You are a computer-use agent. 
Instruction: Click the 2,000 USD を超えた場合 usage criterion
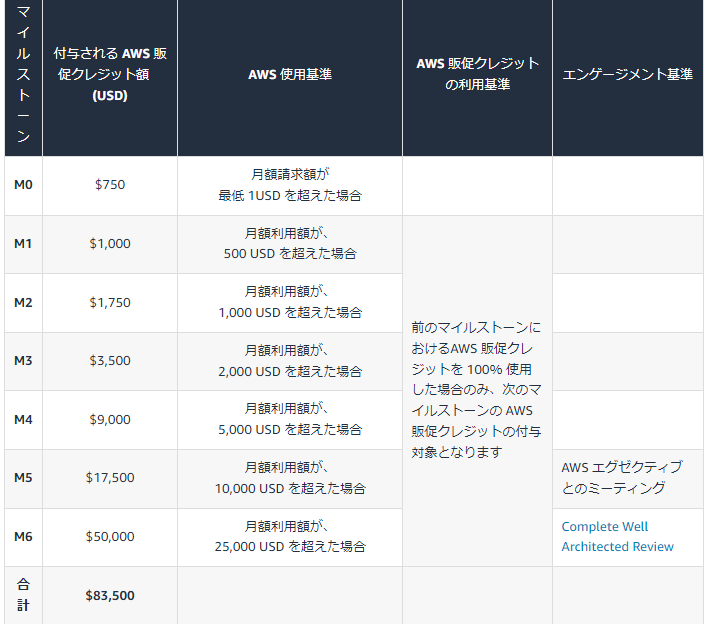[290, 372]
